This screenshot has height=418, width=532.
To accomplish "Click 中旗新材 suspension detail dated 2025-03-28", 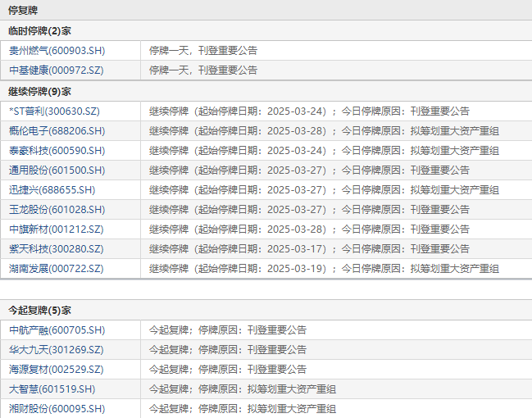I will coord(309,229).
